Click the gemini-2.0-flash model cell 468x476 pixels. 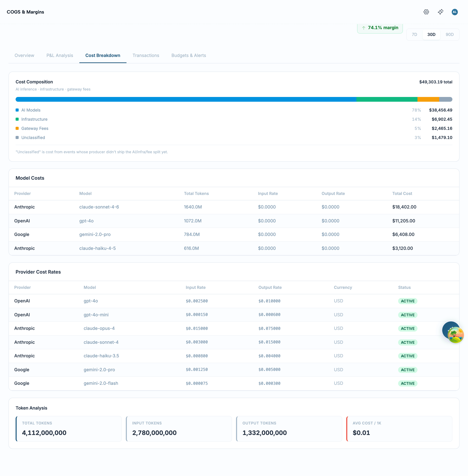tap(101, 383)
